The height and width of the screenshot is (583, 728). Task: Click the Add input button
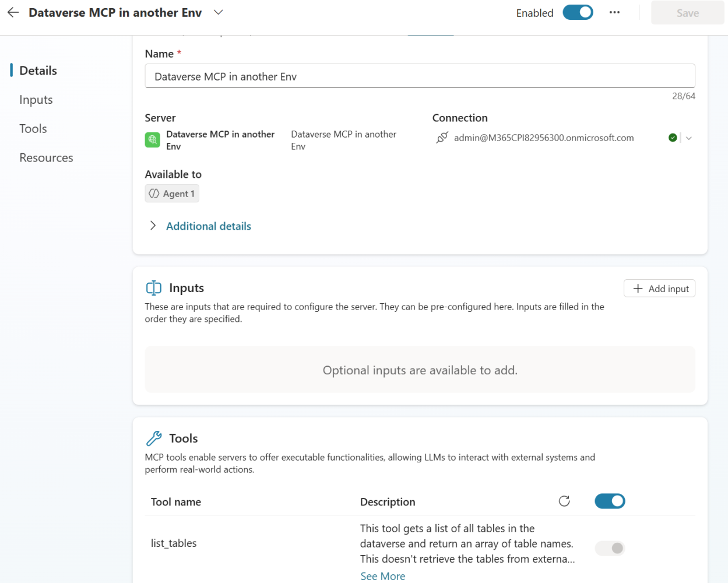click(x=659, y=289)
